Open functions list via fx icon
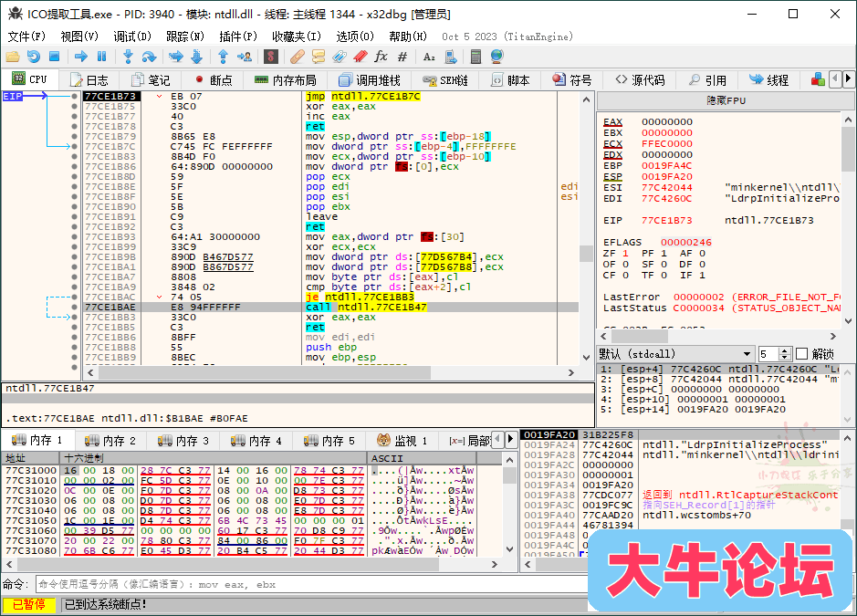The width and height of the screenshot is (857, 616). pyautogui.click(x=381, y=57)
